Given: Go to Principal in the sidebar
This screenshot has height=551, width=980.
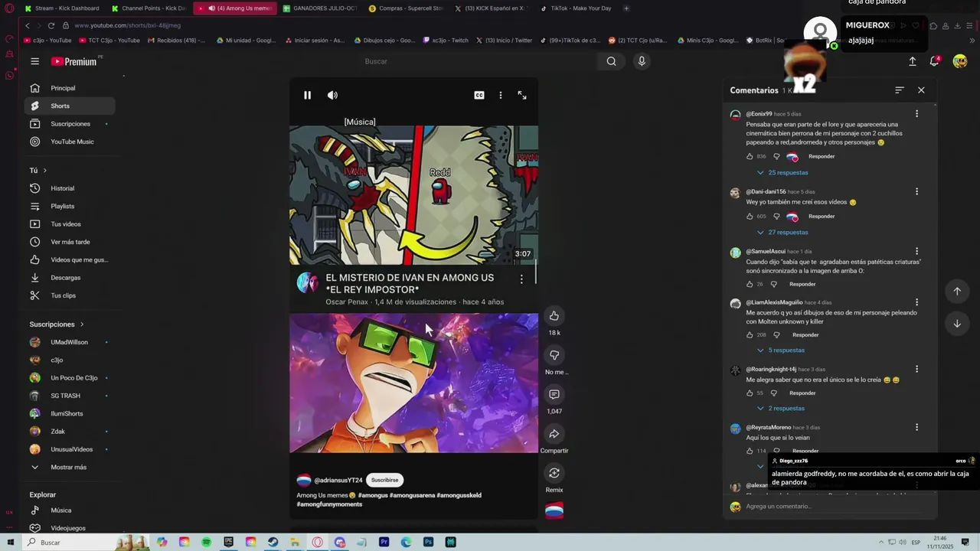Looking at the screenshot, I should pos(70,88).
